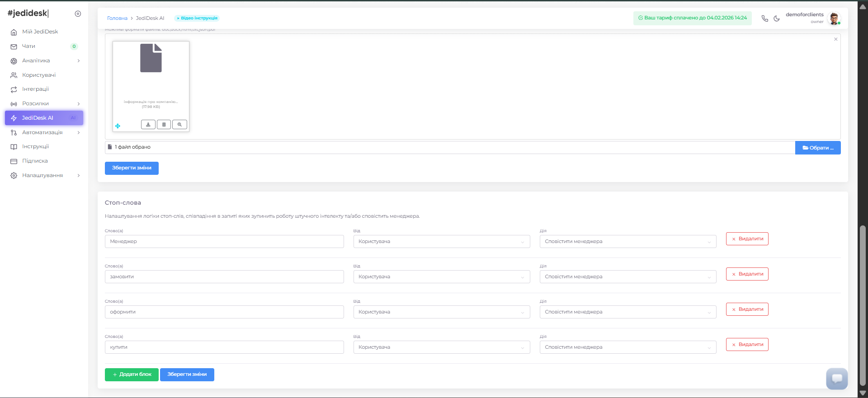Close the file preview panel with X
868x398 pixels.
(x=836, y=39)
